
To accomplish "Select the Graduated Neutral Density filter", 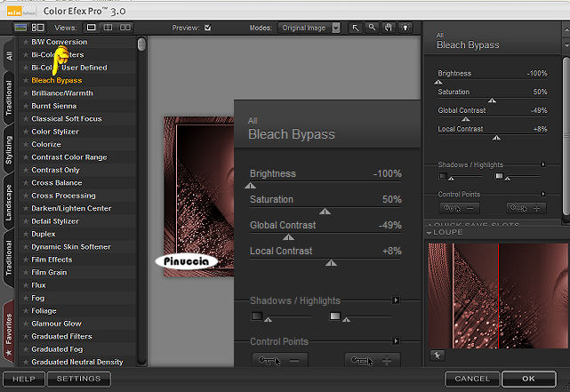I will tap(77, 362).
